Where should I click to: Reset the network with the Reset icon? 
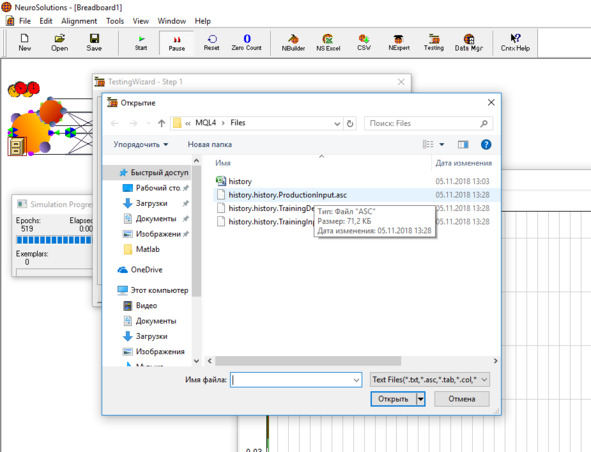211,43
